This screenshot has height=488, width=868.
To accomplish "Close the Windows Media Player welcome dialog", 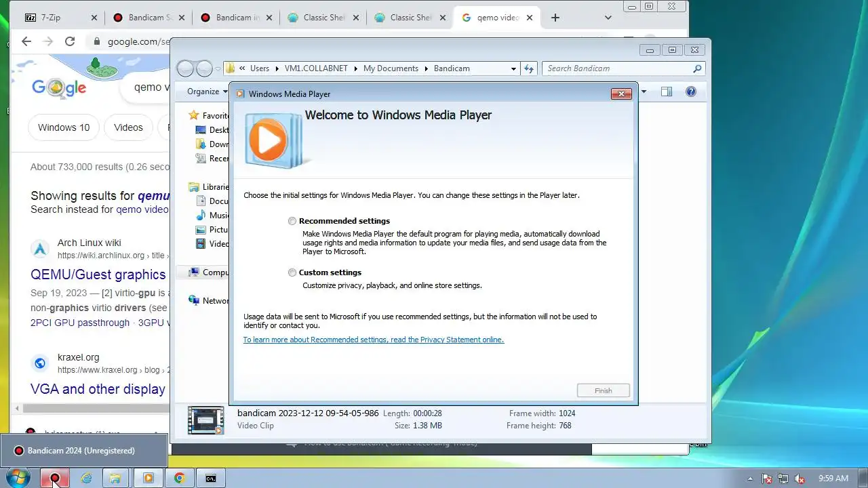I will coord(621,94).
